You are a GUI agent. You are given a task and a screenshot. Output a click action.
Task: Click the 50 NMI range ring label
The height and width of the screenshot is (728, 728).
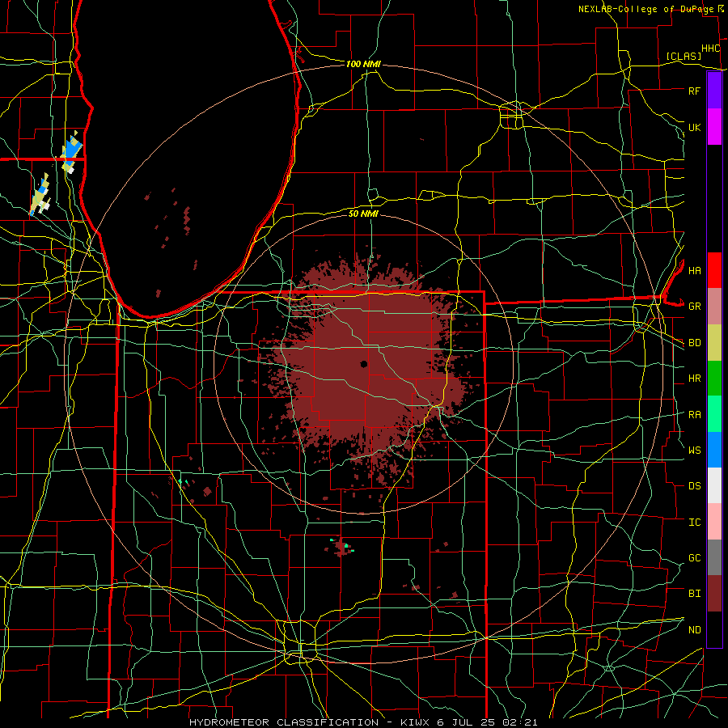(x=363, y=214)
